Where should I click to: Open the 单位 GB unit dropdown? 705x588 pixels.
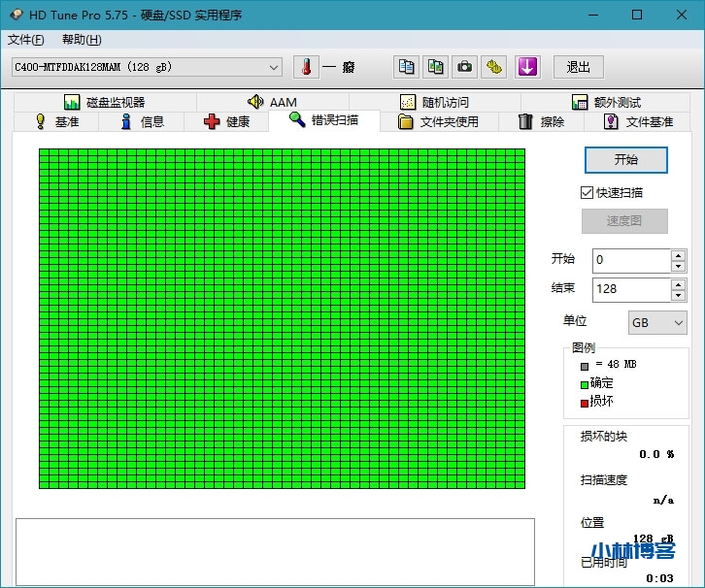[x=657, y=323]
